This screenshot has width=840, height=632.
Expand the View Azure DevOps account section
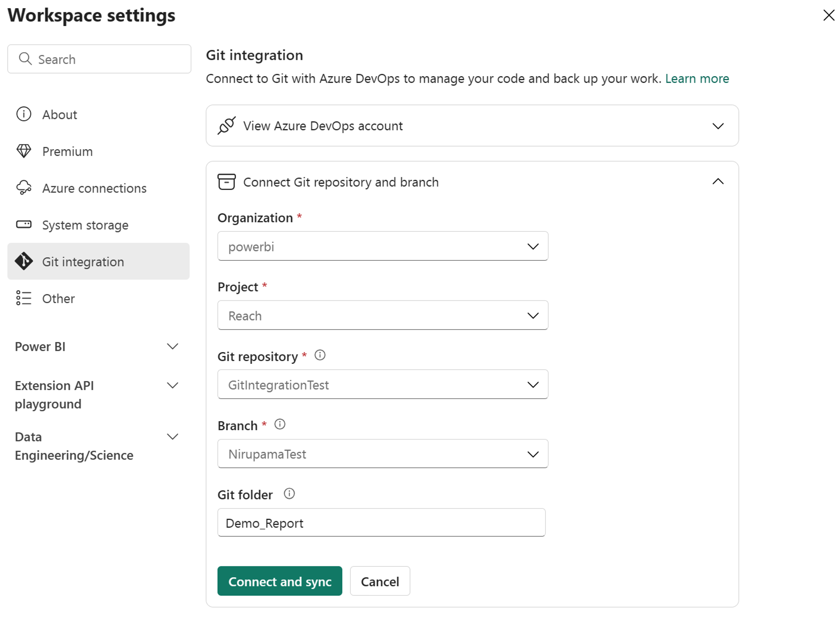click(718, 126)
